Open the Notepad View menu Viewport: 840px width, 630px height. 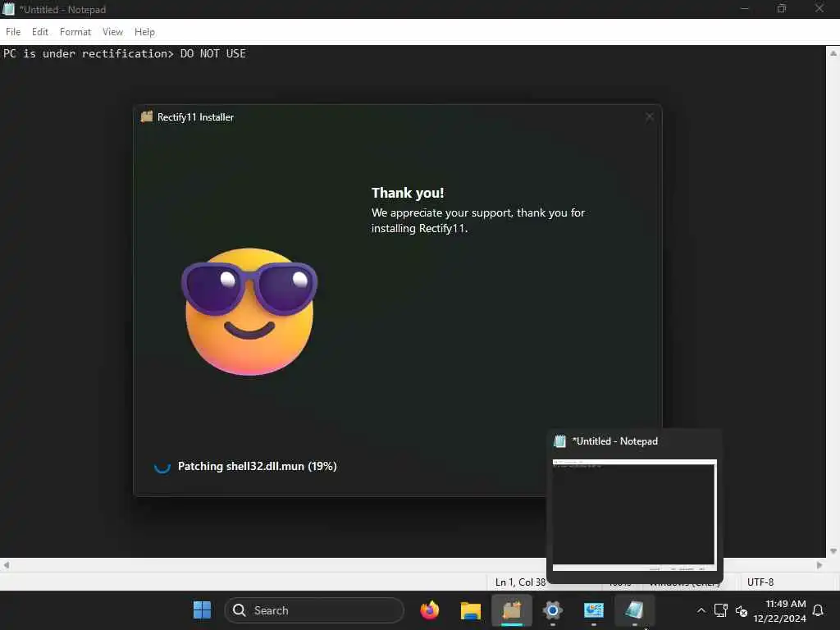tap(112, 32)
